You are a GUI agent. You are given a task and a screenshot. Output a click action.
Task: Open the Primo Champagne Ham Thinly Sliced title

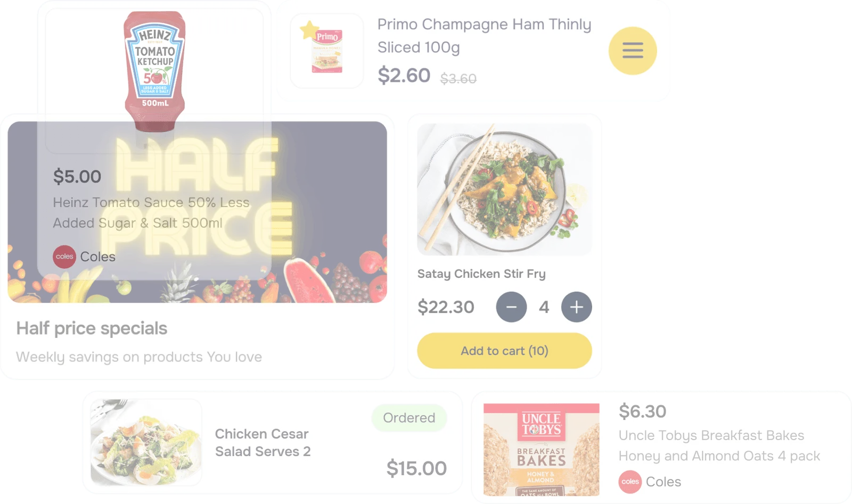coord(484,36)
